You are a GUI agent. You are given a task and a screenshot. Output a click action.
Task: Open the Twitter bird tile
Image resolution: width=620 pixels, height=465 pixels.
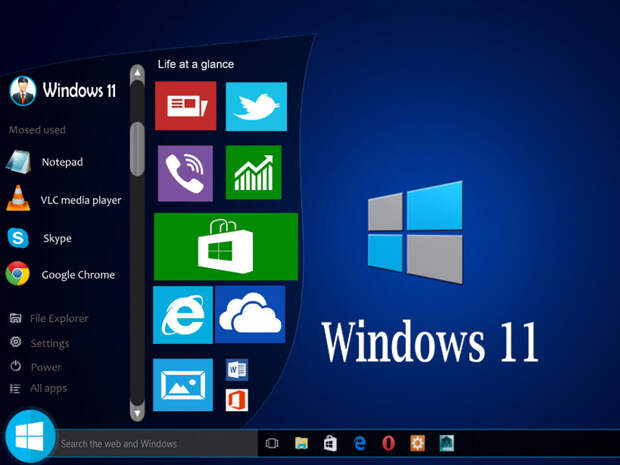[x=256, y=106]
